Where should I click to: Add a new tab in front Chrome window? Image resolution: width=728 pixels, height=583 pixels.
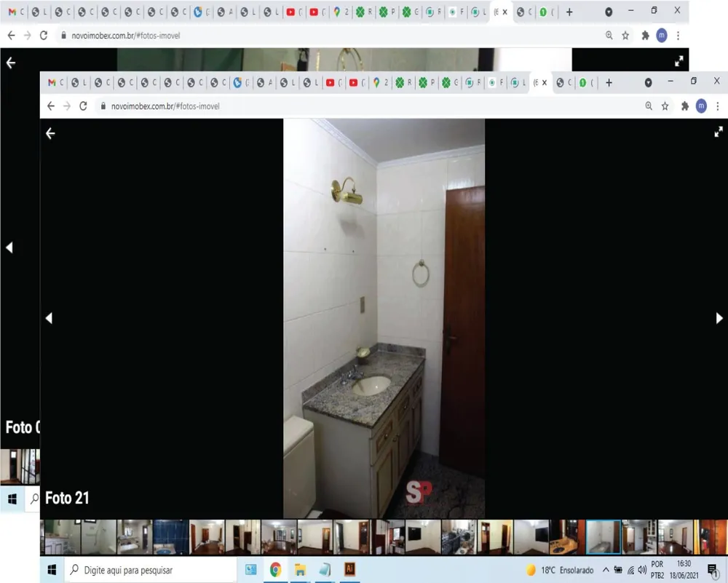pyautogui.click(x=609, y=83)
